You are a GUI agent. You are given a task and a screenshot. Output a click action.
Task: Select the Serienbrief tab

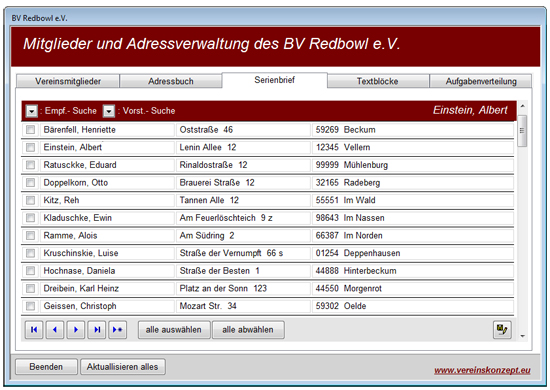point(275,80)
